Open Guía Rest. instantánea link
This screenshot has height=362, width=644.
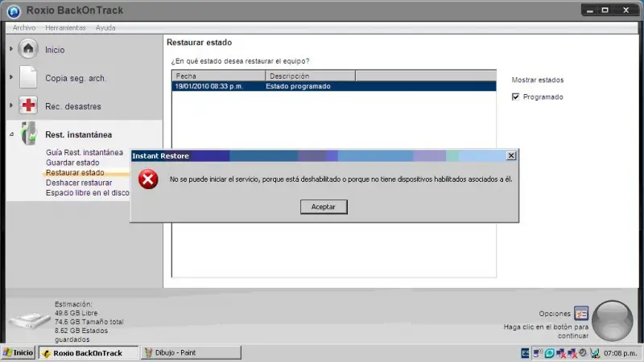pos(85,152)
